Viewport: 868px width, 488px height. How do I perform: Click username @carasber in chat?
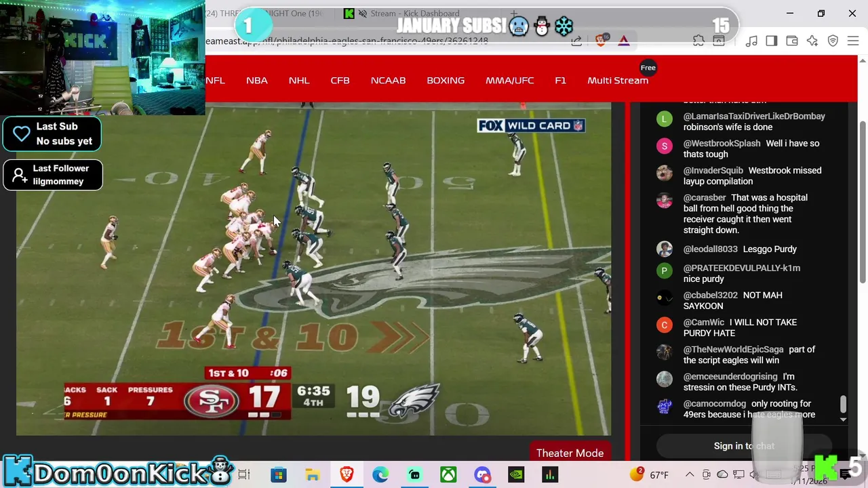(705, 197)
